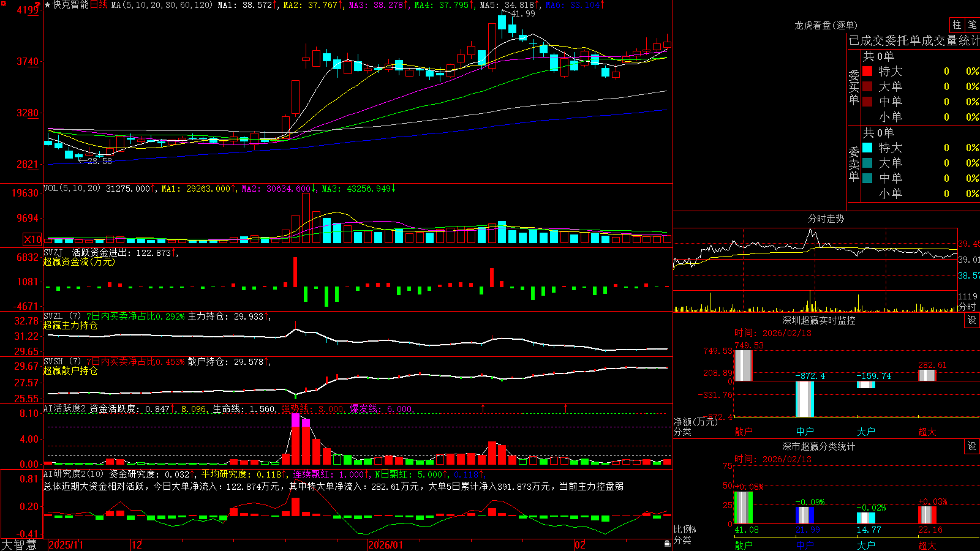Click second red arrow marker in AI活跃度 panel
The width and height of the screenshot is (980, 551).
click(565, 408)
